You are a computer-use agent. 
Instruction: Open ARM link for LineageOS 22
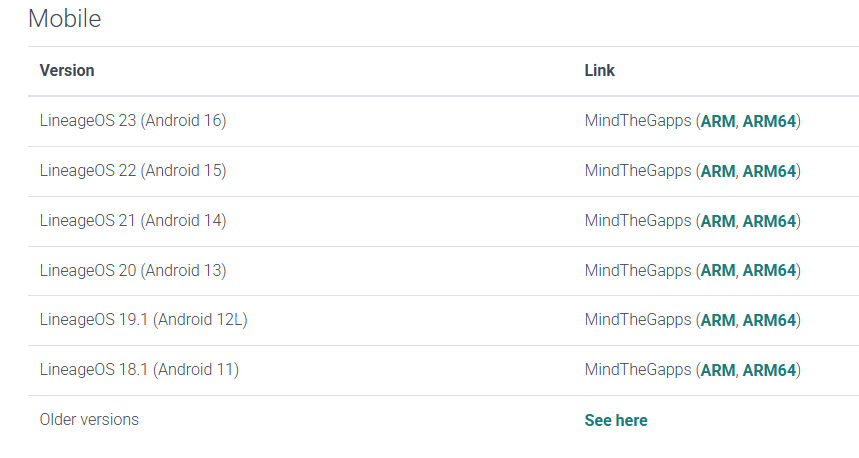[x=718, y=171]
